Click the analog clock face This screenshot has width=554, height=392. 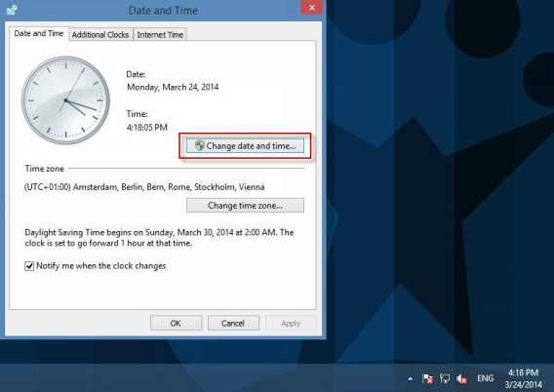(65, 100)
